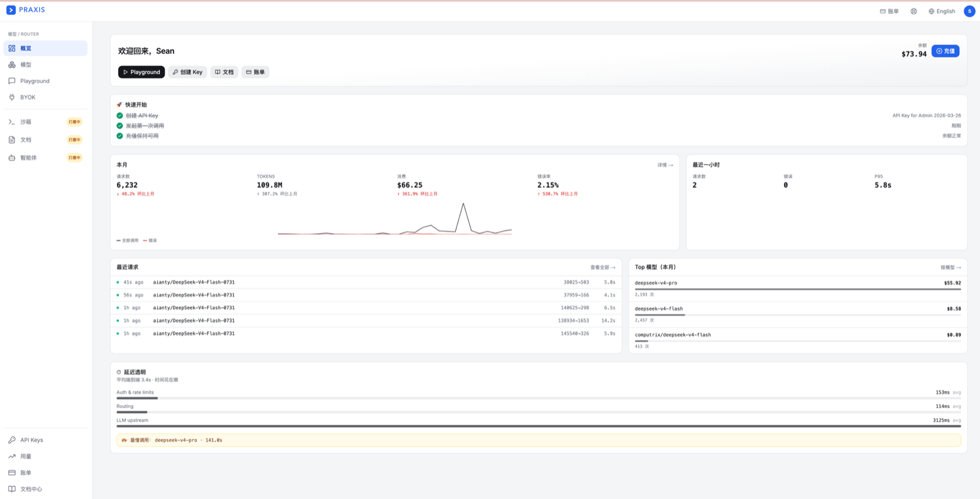Open 用量 via its trend-line icon
This screenshot has width=980, height=499.
tap(12, 456)
